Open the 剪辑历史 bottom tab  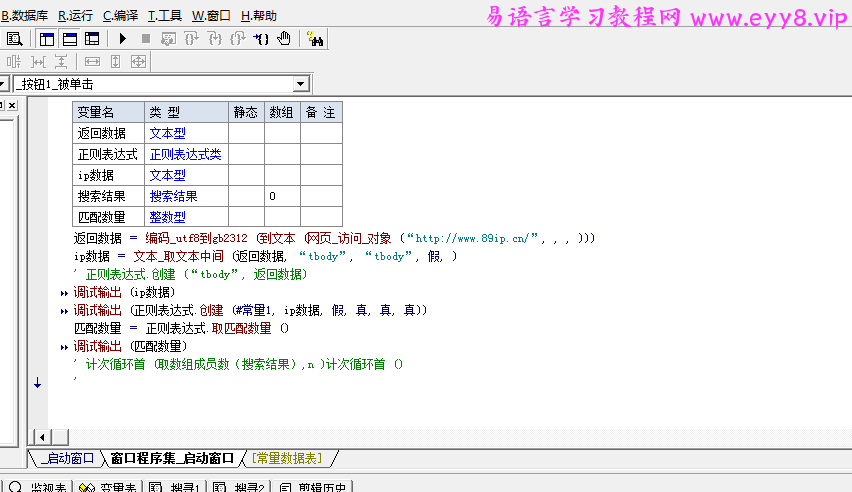coord(313,487)
